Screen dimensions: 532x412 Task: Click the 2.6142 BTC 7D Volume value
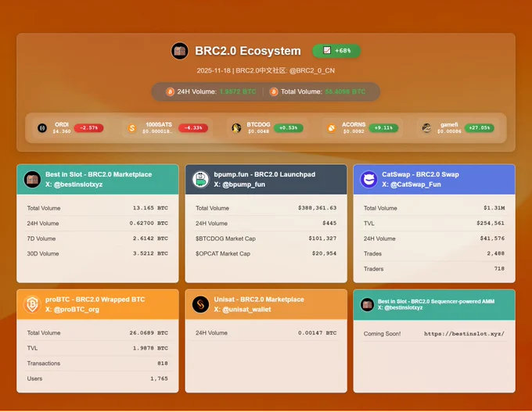(x=150, y=238)
